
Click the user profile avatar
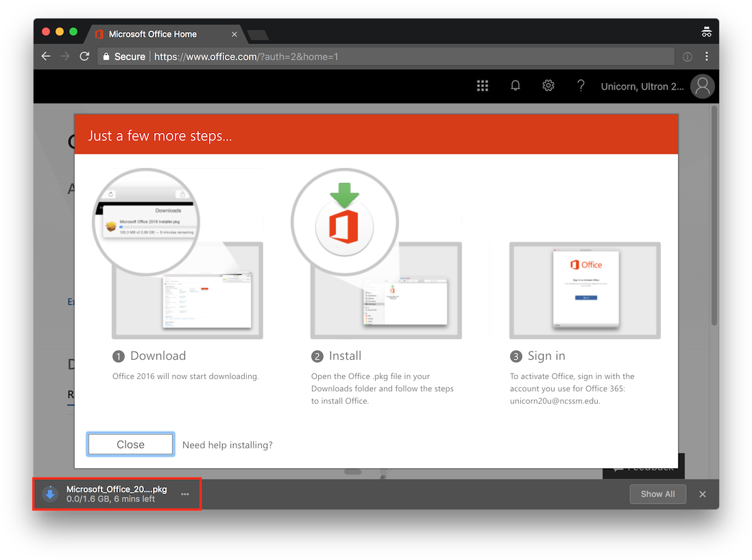pyautogui.click(x=702, y=85)
